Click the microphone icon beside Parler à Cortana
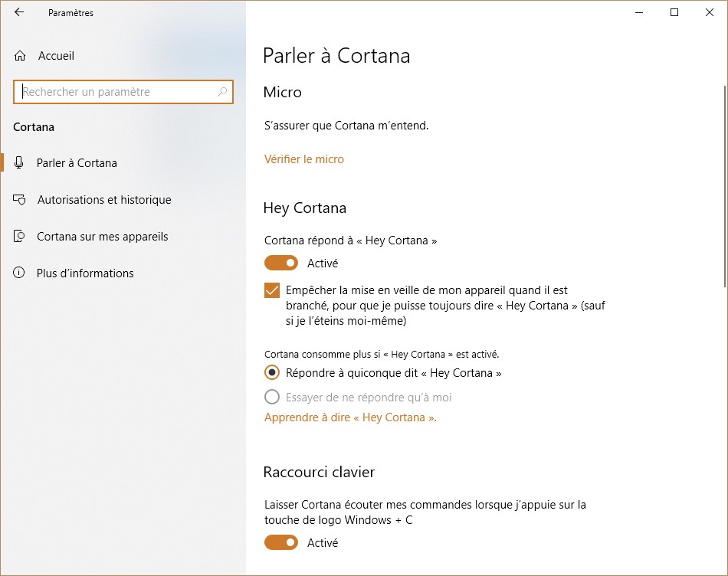This screenshot has width=728, height=576. [19, 163]
